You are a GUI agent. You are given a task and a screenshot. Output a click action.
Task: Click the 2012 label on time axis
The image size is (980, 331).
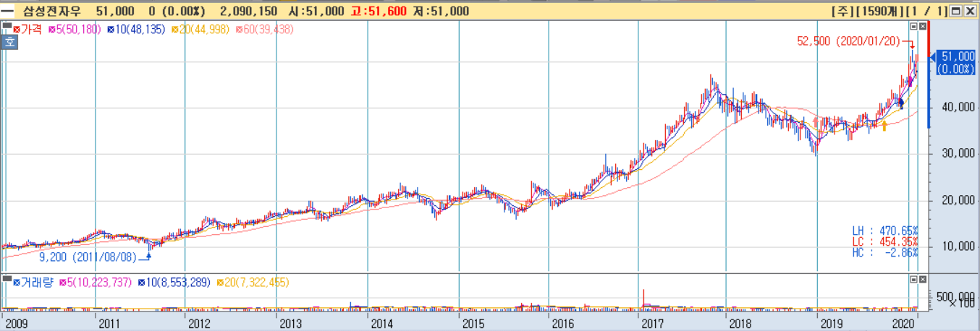[x=198, y=323]
